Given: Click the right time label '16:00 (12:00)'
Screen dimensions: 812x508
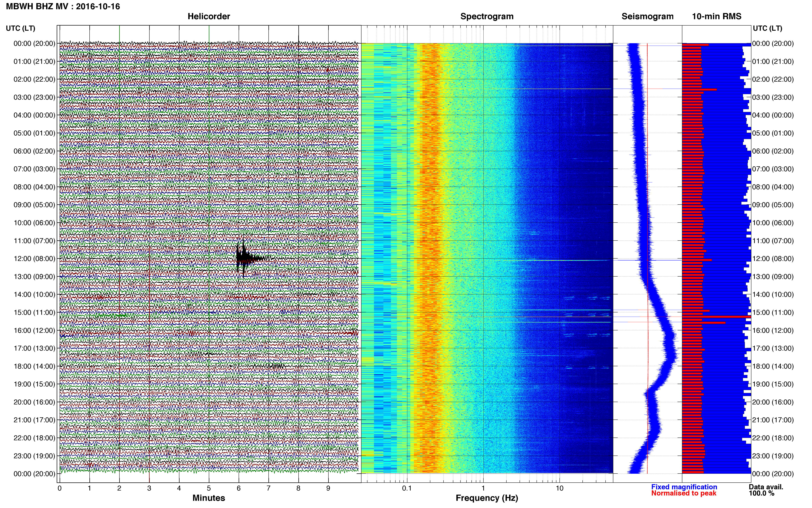Looking at the screenshot, I should pos(773,330).
